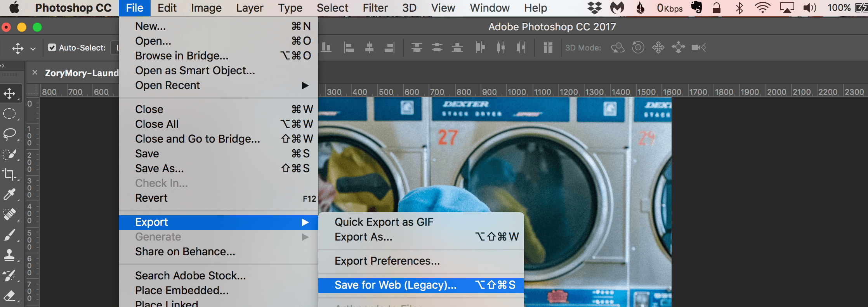Click align right edges icon
The height and width of the screenshot is (307, 868).
[389, 47]
